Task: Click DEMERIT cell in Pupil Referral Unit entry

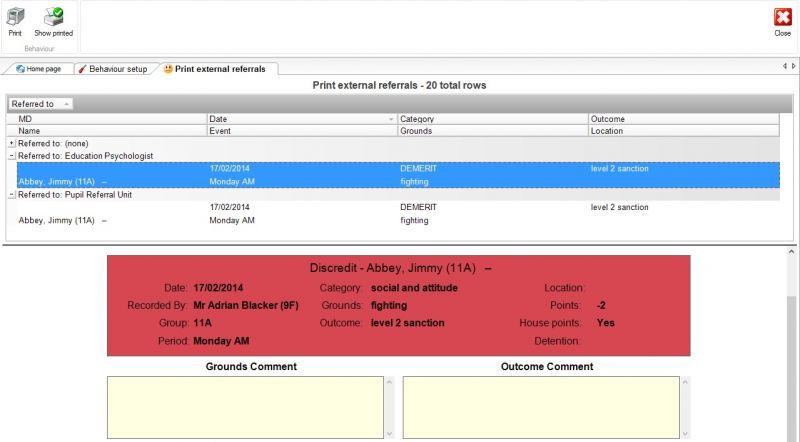Action: tap(418, 207)
